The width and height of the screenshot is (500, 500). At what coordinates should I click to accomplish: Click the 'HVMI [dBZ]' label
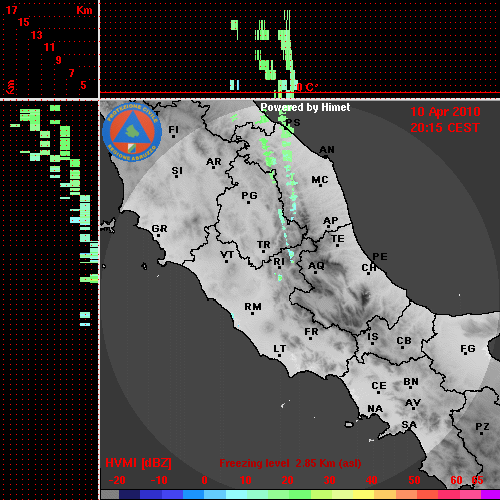[138, 463]
